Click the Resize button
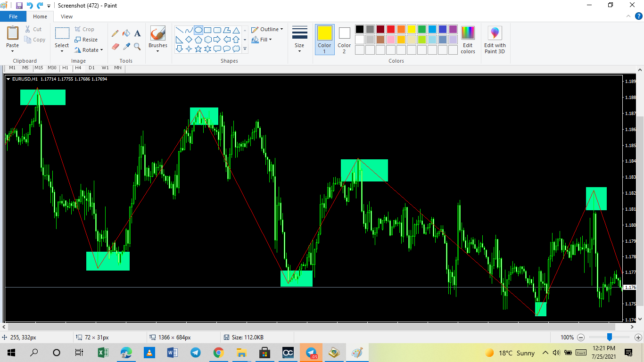644x362 pixels. [86, 40]
